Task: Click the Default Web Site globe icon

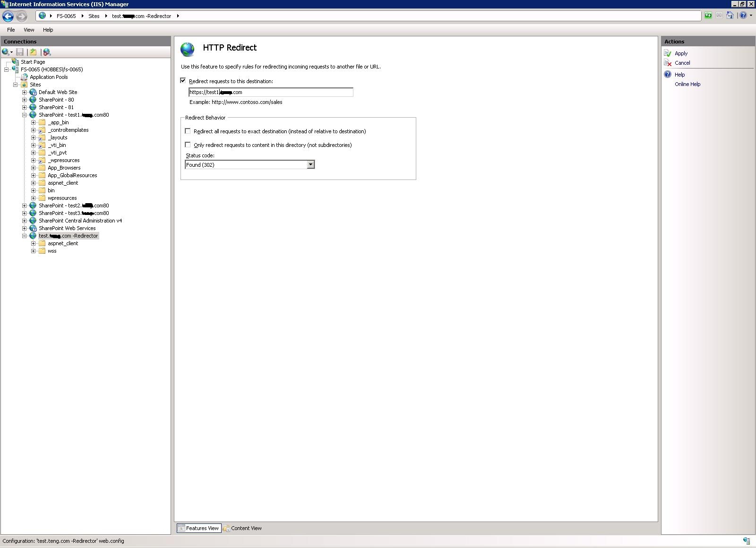Action: (33, 92)
